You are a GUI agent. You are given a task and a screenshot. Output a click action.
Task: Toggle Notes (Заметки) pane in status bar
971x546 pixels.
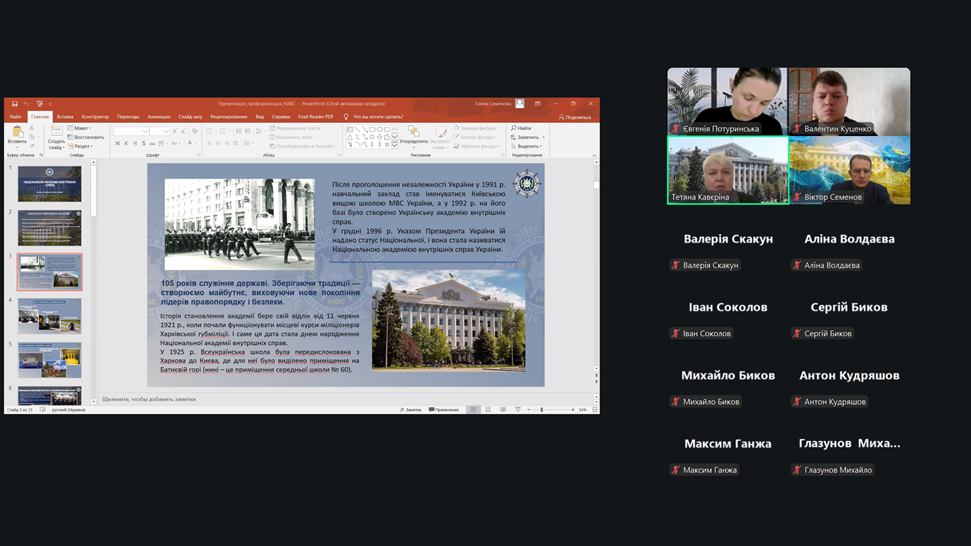(x=410, y=409)
